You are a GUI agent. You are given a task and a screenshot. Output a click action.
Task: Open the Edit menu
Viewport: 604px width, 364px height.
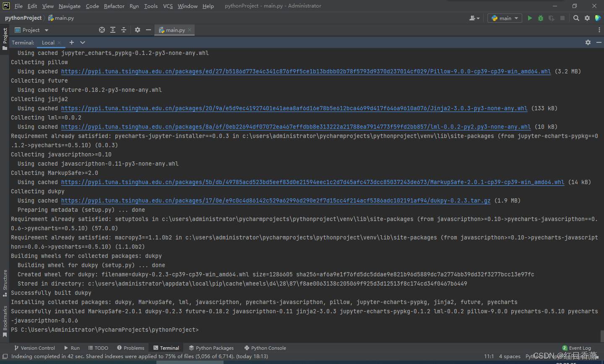(32, 6)
